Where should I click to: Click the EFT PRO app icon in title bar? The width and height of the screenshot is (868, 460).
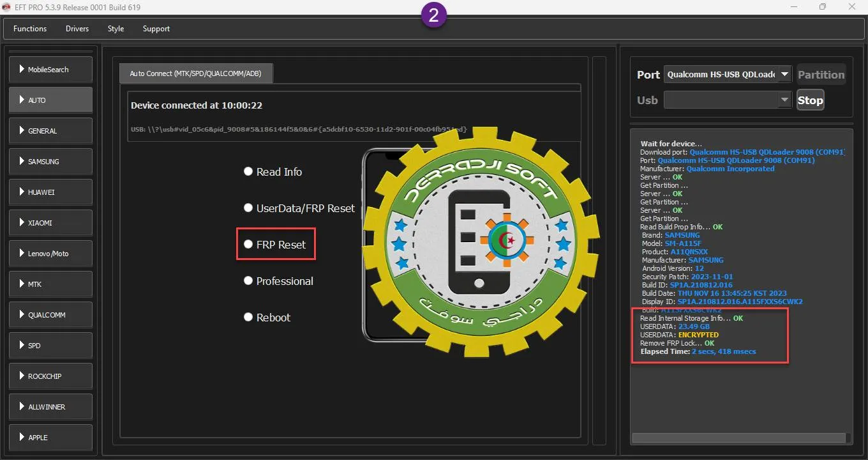coord(7,7)
